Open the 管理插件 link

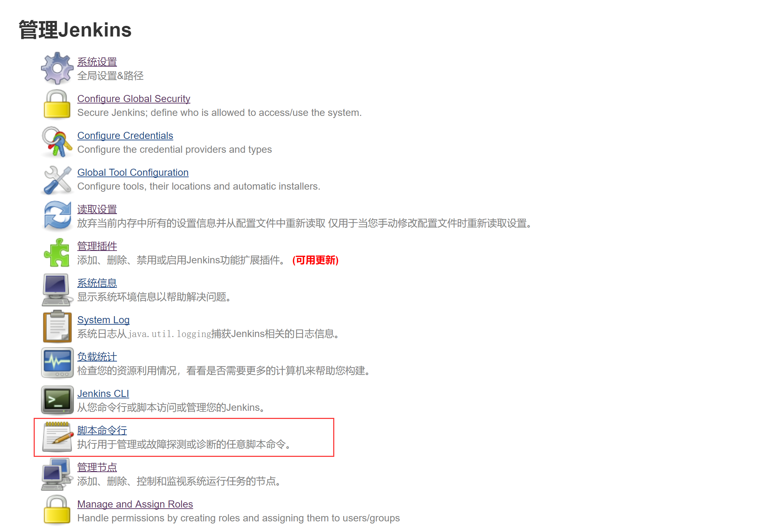[97, 246]
